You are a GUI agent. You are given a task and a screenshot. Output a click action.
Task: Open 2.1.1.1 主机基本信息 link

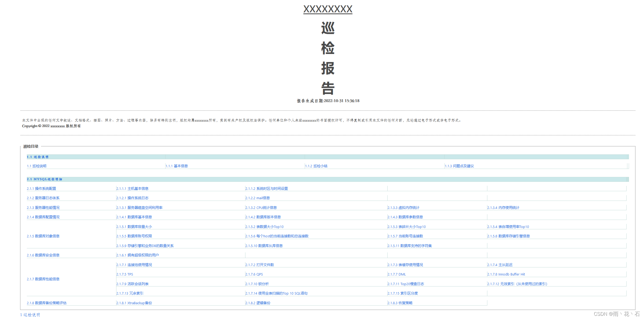coord(133,189)
